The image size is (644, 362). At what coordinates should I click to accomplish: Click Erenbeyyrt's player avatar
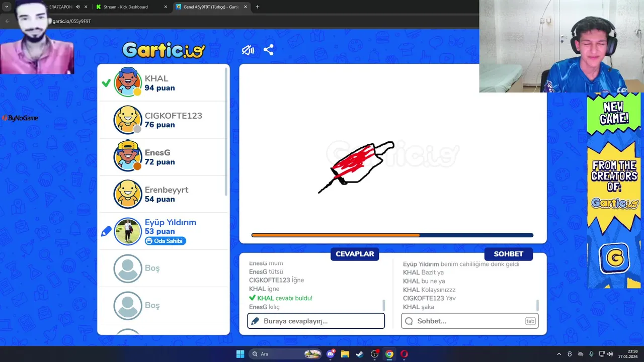pos(128,194)
